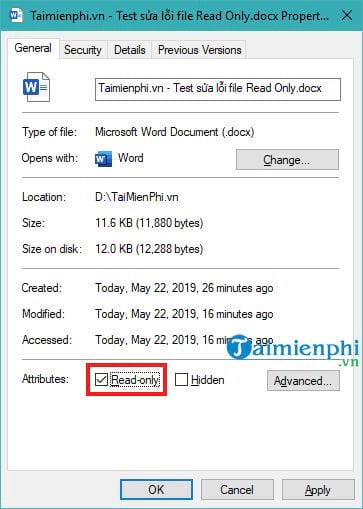The image size is (363, 509).
Task: Open the Details tab
Action: coord(130,50)
